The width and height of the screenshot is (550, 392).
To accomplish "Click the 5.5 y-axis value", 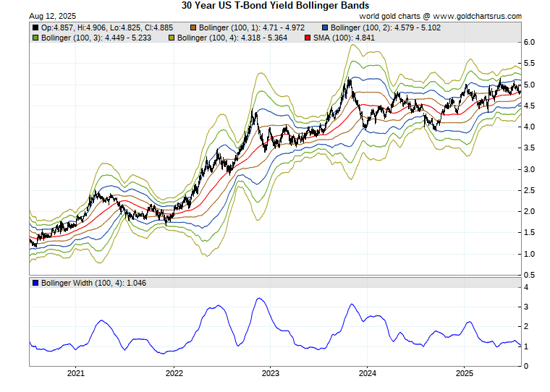I will pos(529,64).
